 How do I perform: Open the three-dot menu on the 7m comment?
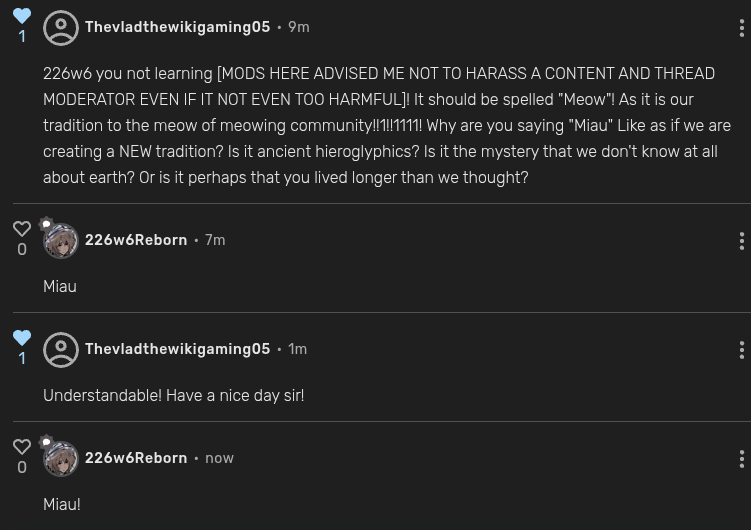741,241
